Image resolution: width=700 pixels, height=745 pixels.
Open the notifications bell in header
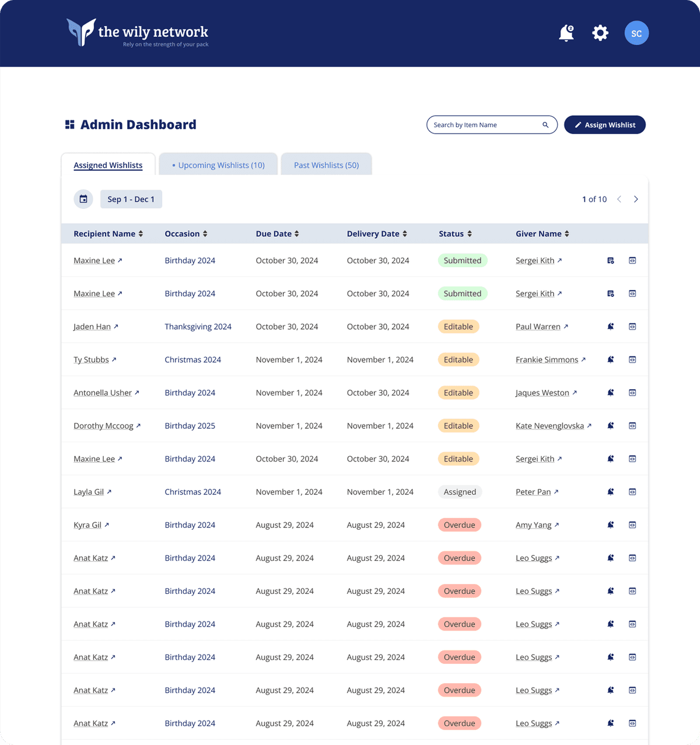(x=566, y=33)
